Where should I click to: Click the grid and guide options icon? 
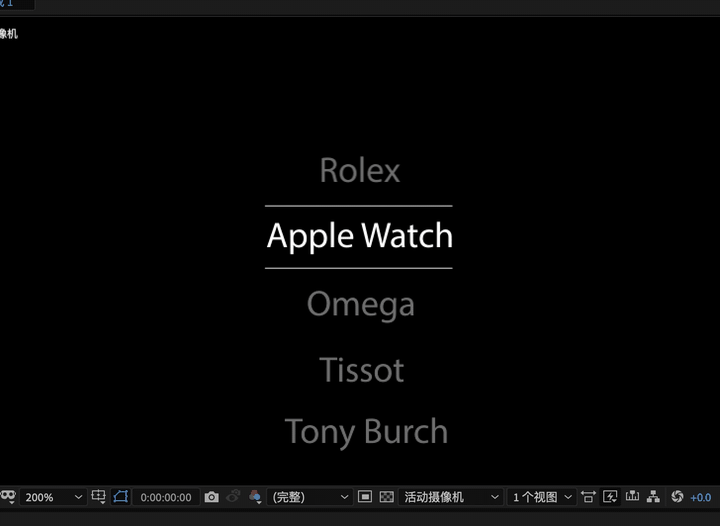pos(98,497)
